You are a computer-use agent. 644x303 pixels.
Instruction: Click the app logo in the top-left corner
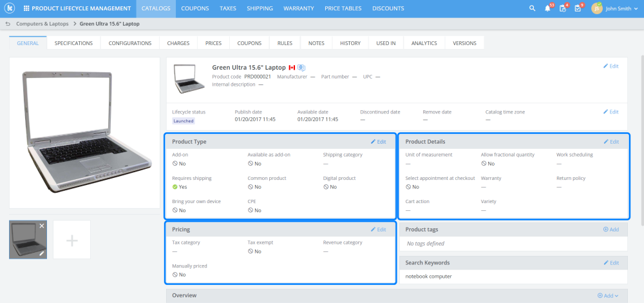(9, 8)
